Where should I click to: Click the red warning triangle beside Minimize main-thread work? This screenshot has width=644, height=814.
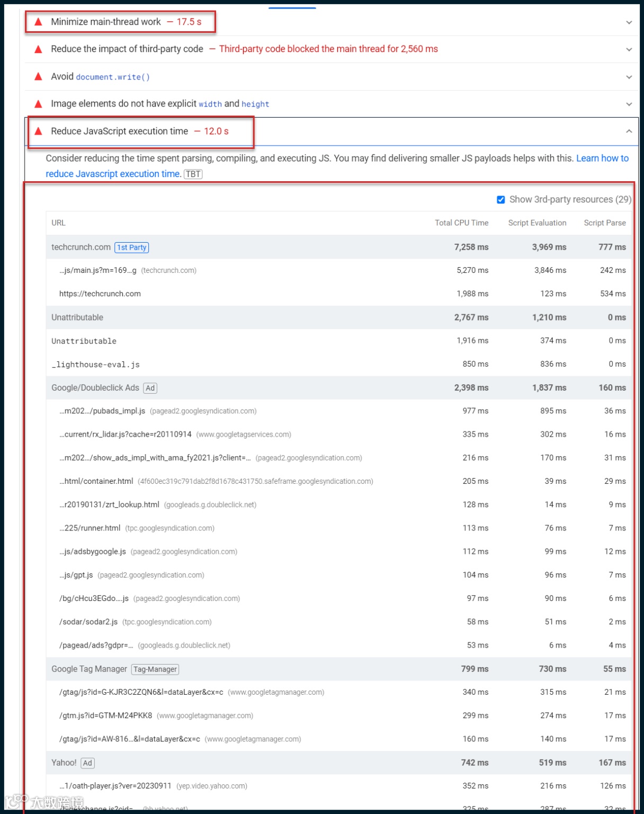38,22
